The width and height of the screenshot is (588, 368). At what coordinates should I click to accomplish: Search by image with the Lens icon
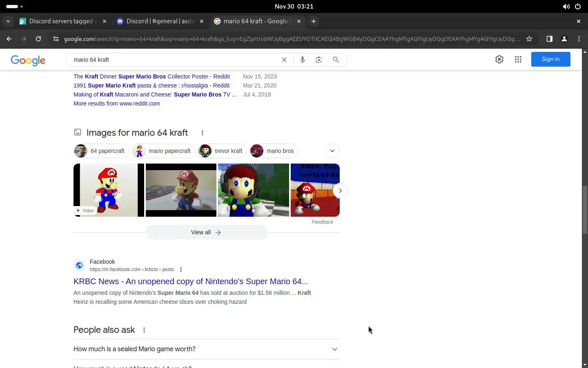pos(319,60)
